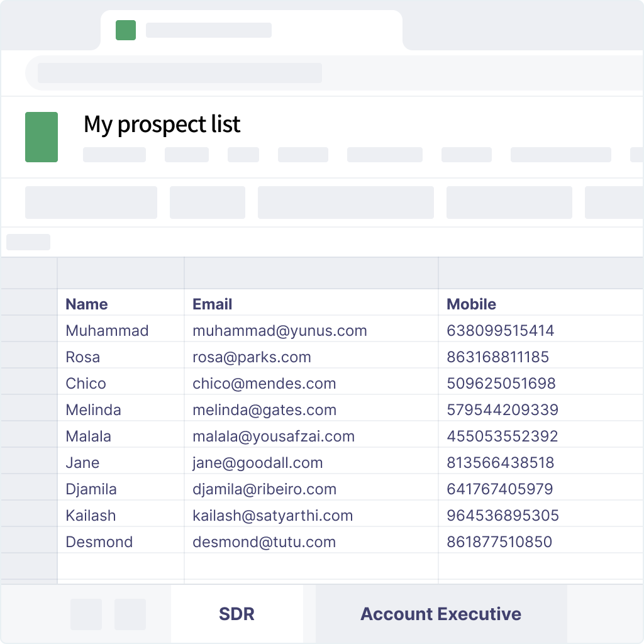This screenshot has width=644, height=644.
Task: Switch to the SDR sheet tab
Action: pos(237,614)
